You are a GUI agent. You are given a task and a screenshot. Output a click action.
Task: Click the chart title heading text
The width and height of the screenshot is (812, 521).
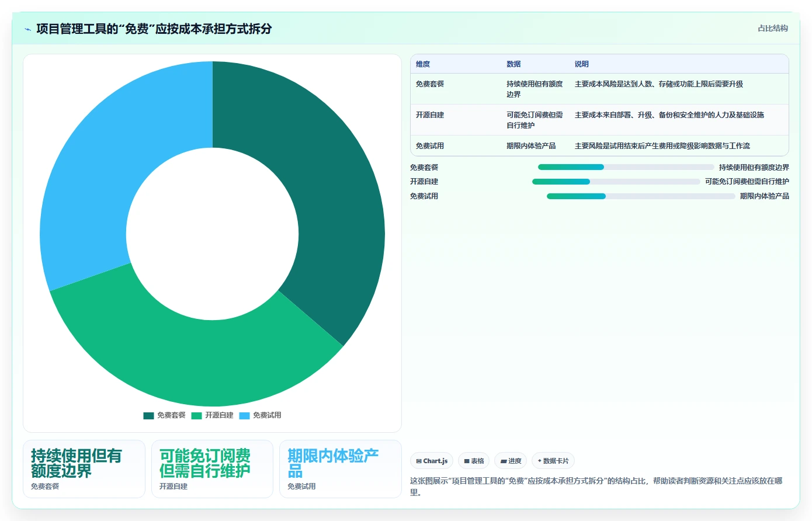click(x=154, y=29)
